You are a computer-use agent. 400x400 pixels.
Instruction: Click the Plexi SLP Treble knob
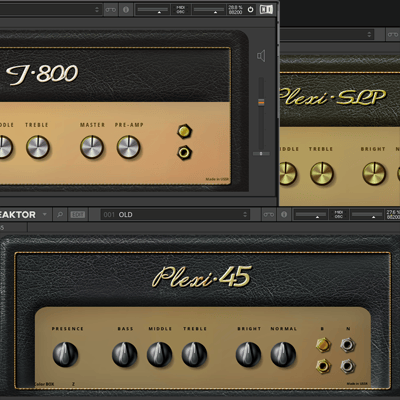click(322, 173)
